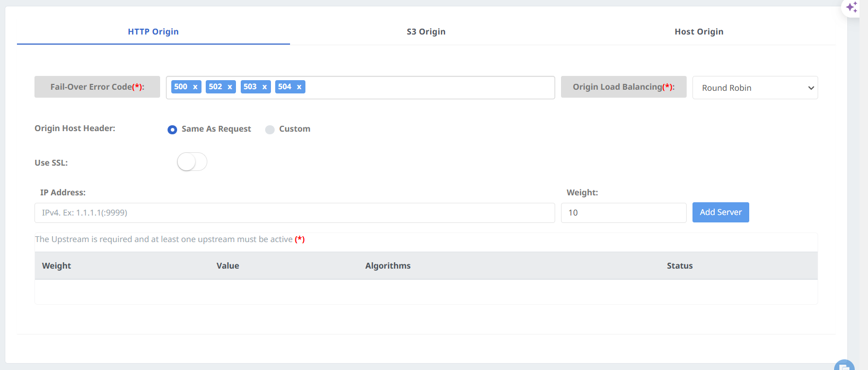Open the Host Origin tab
The width and height of the screenshot is (868, 370).
[x=699, y=32]
